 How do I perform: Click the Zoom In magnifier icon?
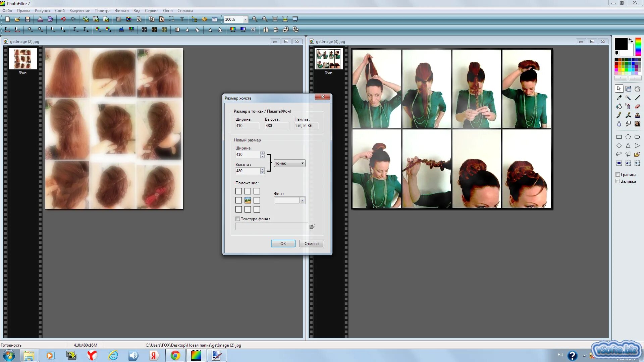click(x=255, y=19)
